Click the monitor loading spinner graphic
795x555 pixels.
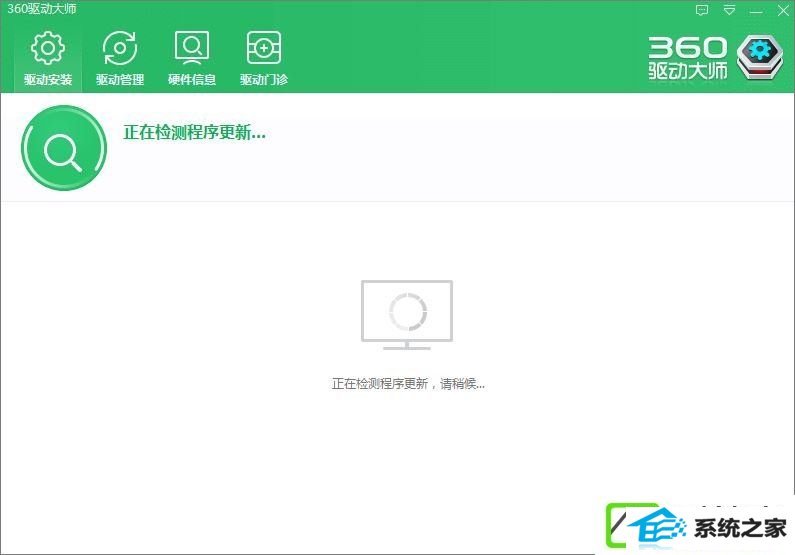tap(407, 315)
